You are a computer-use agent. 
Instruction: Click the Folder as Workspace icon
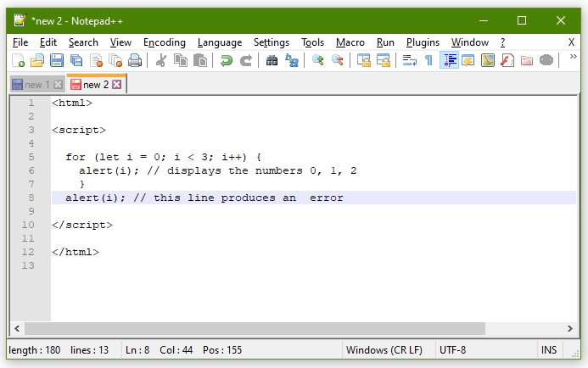coord(527,61)
